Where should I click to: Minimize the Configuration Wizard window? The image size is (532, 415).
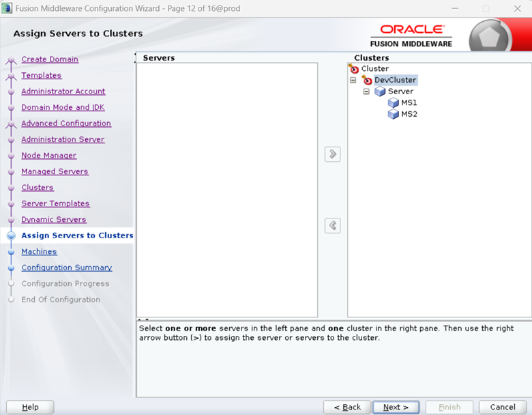pos(455,8)
